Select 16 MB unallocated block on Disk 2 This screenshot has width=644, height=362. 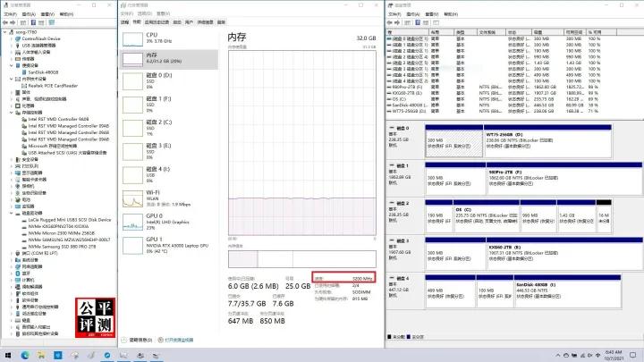(604, 217)
